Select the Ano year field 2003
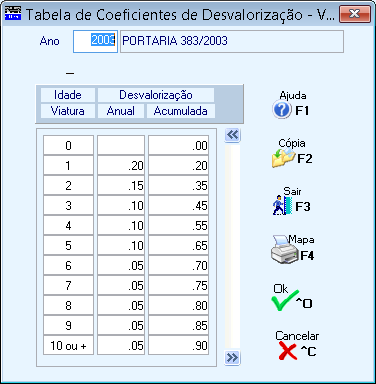Screen dimensions: 376x384 [x=95, y=42]
